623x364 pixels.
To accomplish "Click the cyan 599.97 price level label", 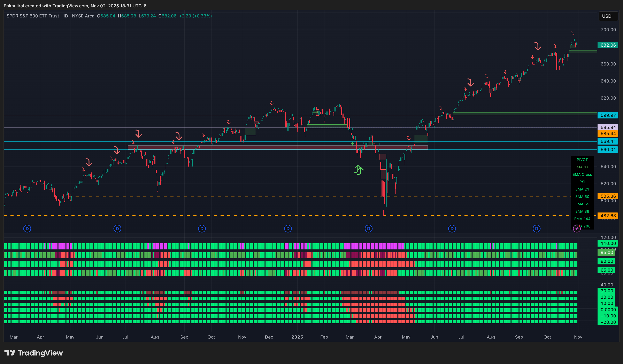I will 608,115.
